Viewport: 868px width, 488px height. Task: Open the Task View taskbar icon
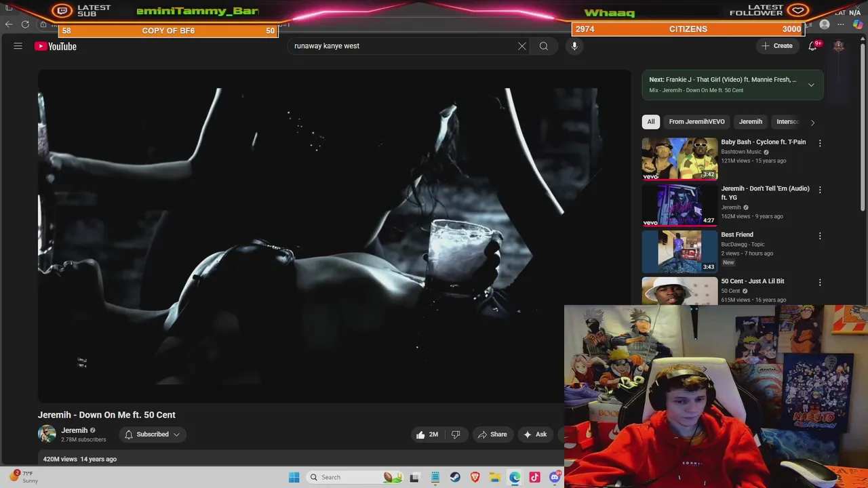click(x=414, y=477)
